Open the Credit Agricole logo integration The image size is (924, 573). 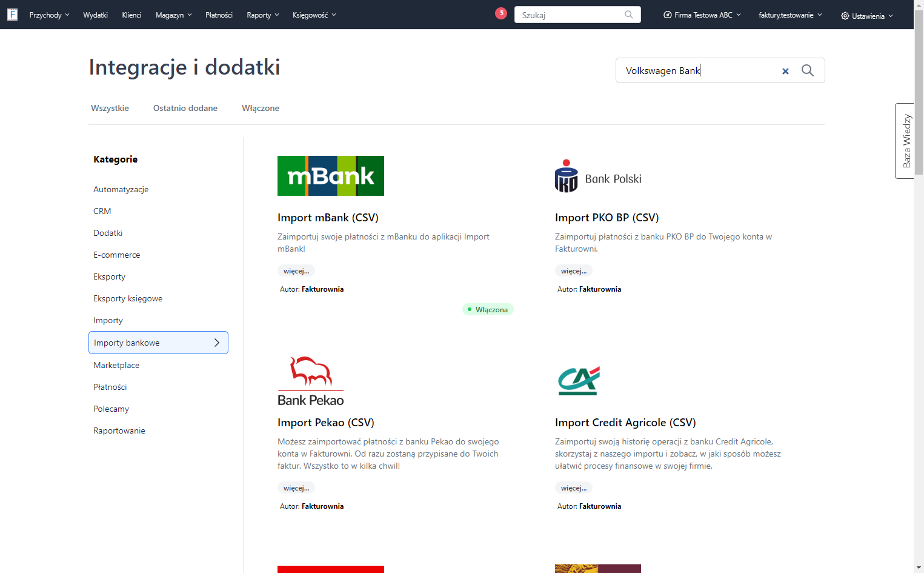point(579,381)
